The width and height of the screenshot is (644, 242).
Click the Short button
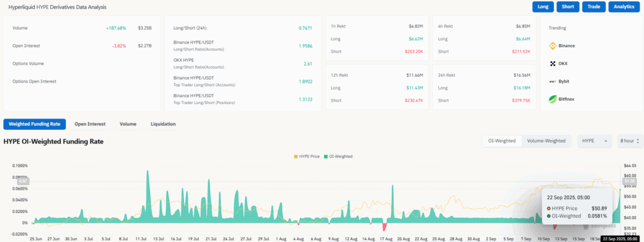coord(568,6)
